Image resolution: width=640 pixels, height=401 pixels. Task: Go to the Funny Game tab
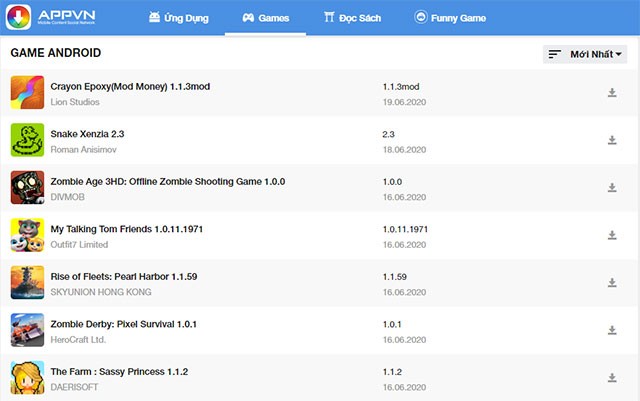point(450,18)
